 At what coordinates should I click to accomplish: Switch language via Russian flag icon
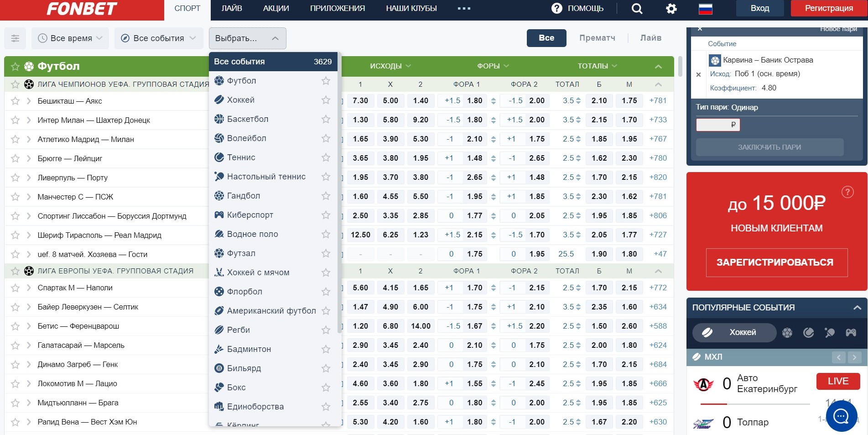705,9
